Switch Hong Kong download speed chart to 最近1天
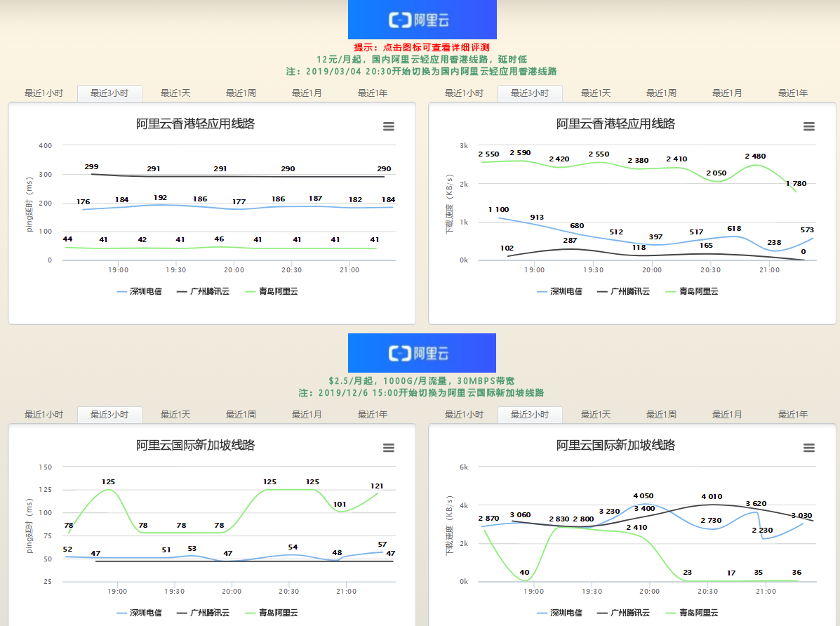The height and width of the screenshot is (626, 840). (x=596, y=93)
